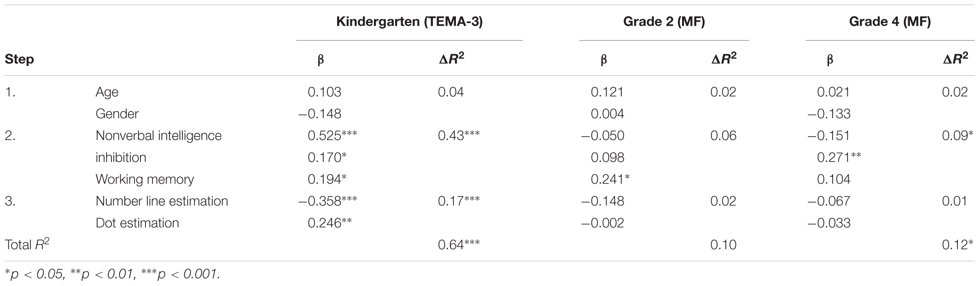This screenshot has height=286, width=980.
Task: Click the Grade 4 (MF) header
Action: [890, 22]
